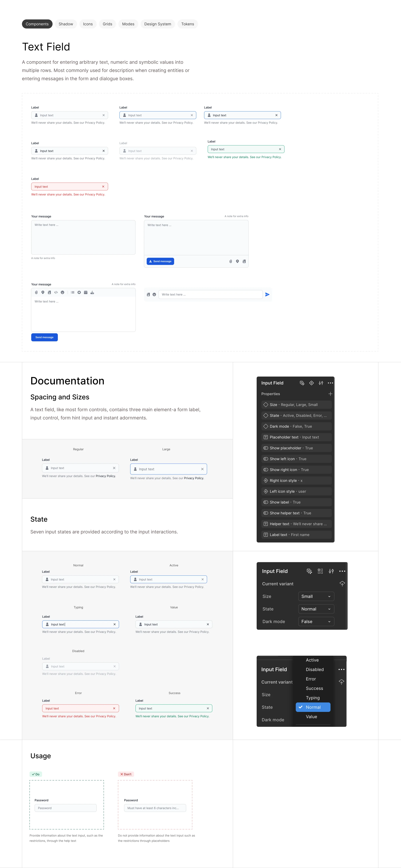Image resolution: width=401 pixels, height=868 pixels.
Task: Click the gear settings icon in the editor toolbar
Action: (x=79, y=292)
